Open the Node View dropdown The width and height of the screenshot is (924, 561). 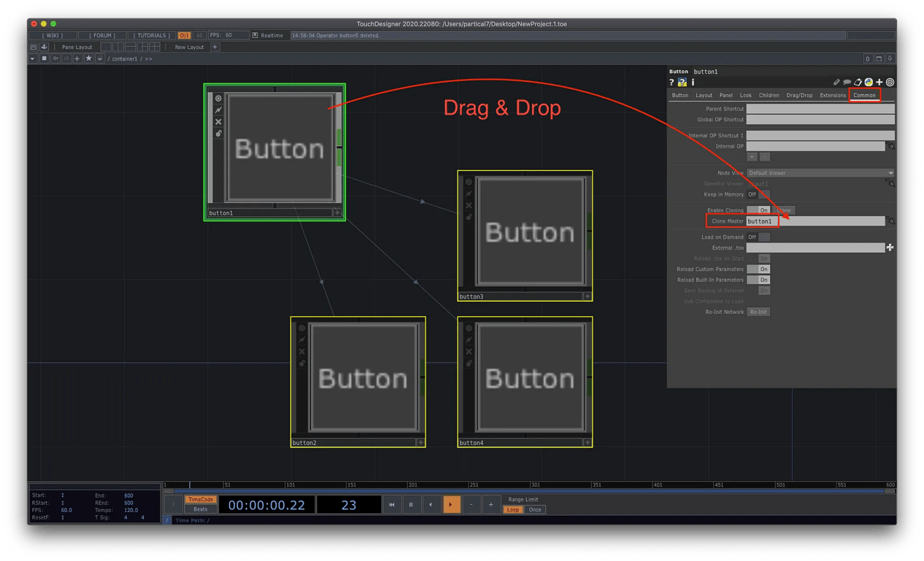pyautogui.click(x=820, y=173)
